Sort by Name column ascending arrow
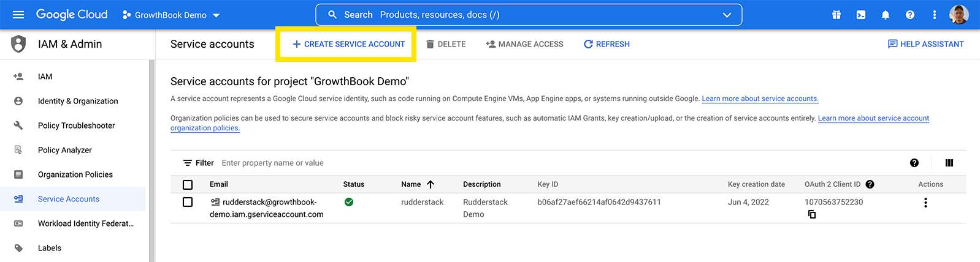The width and height of the screenshot is (980, 262). 431,184
